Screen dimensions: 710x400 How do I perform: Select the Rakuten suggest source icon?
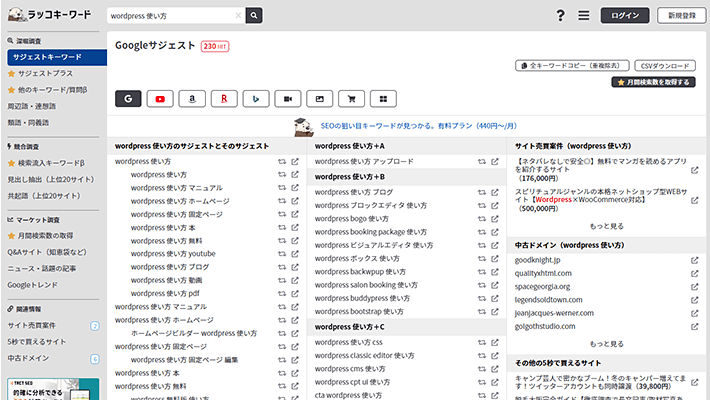point(224,99)
